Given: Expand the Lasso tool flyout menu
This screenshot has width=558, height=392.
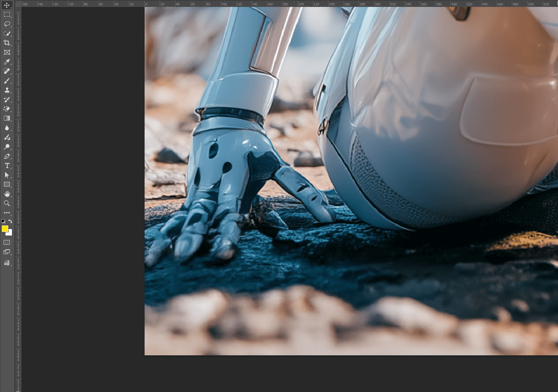Looking at the screenshot, I should 11,26.
